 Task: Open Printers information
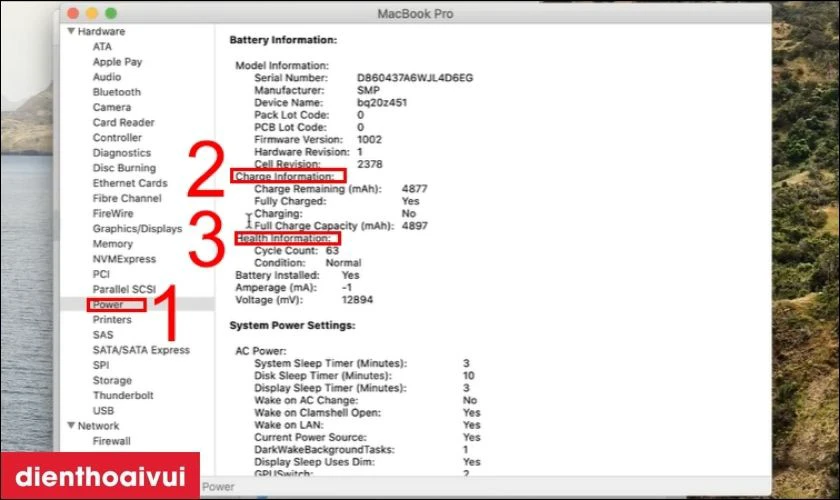point(111,319)
